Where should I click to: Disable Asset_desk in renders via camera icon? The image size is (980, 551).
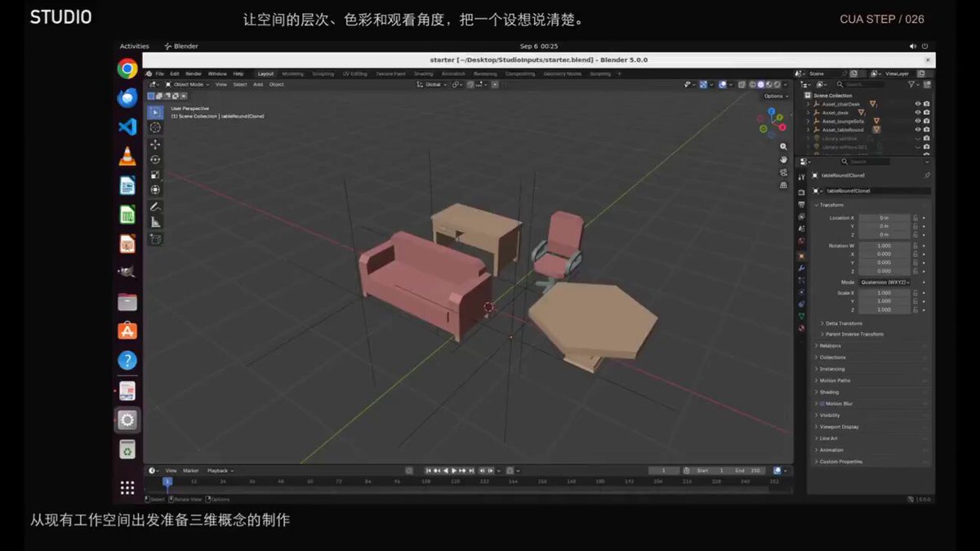pos(926,113)
